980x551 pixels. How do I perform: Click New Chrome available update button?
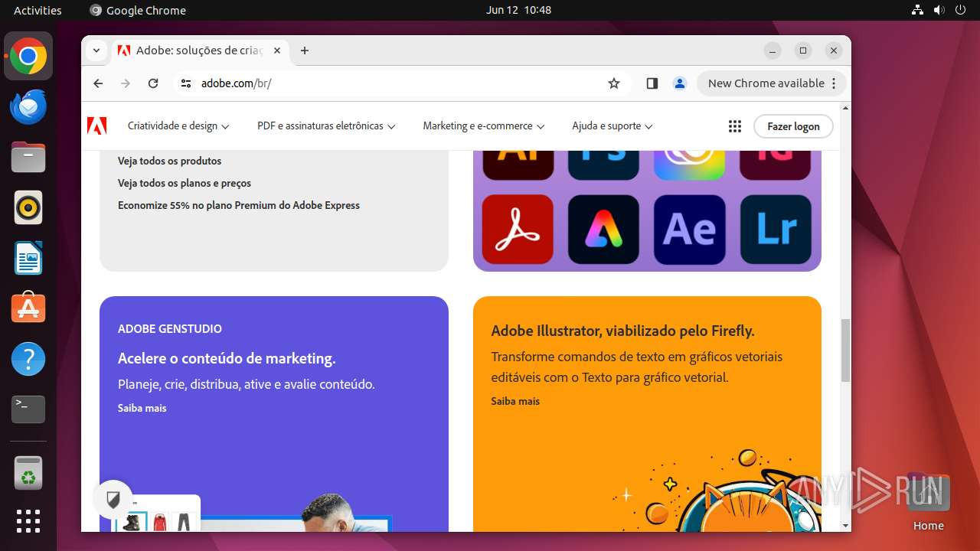(771, 83)
